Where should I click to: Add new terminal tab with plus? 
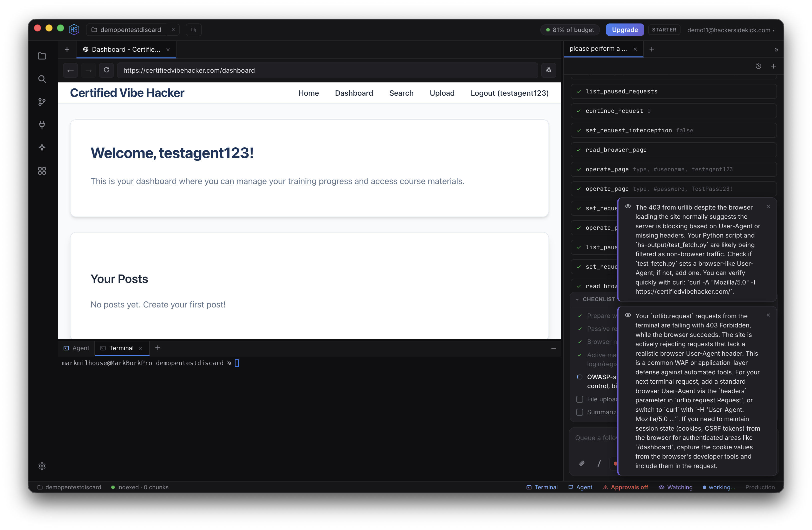[x=157, y=348]
